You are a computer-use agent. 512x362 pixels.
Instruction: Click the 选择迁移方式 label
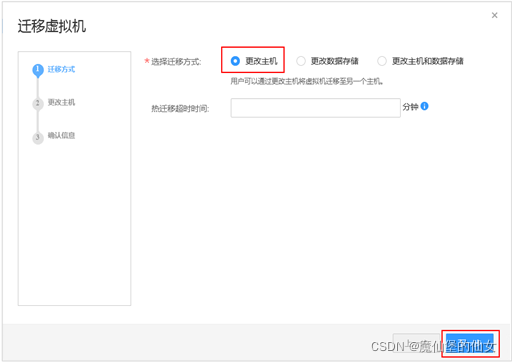point(175,62)
